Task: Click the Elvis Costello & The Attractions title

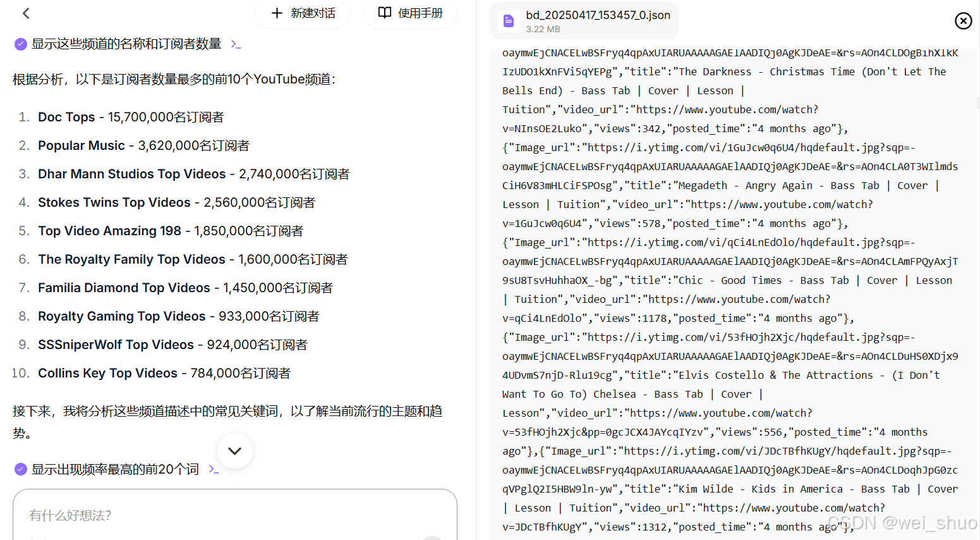Action: pyautogui.click(x=775, y=375)
